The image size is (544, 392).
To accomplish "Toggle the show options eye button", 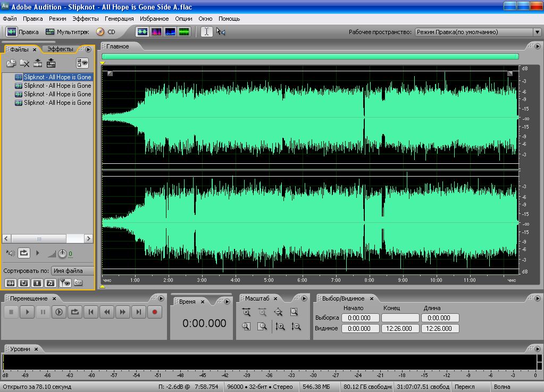I will click(82, 63).
